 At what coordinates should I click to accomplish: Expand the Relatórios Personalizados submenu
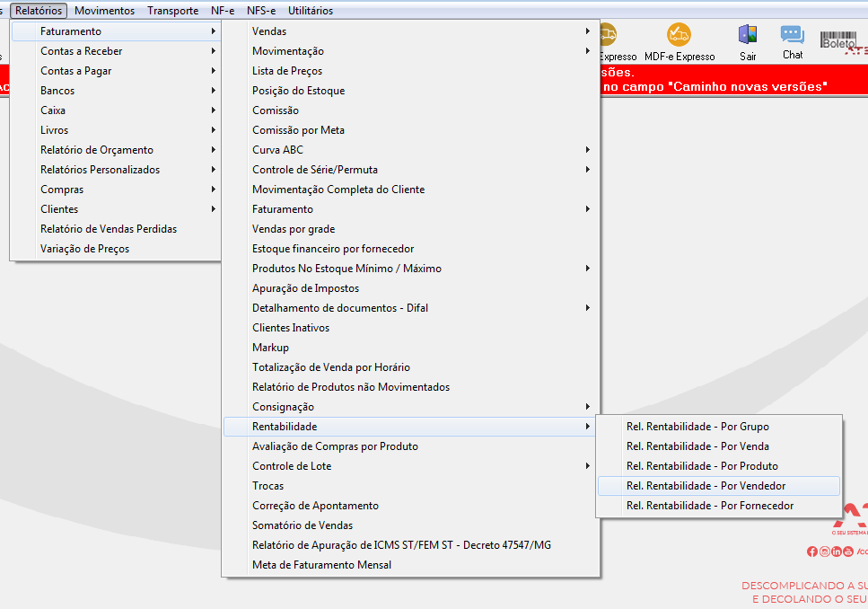(x=116, y=170)
